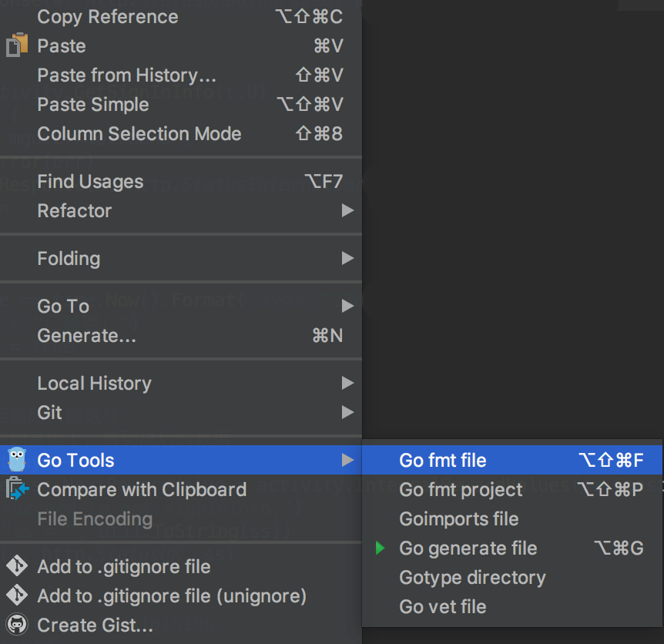The height and width of the screenshot is (644, 664).
Task: Choose Find Usages
Action: click(x=90, y=181)
